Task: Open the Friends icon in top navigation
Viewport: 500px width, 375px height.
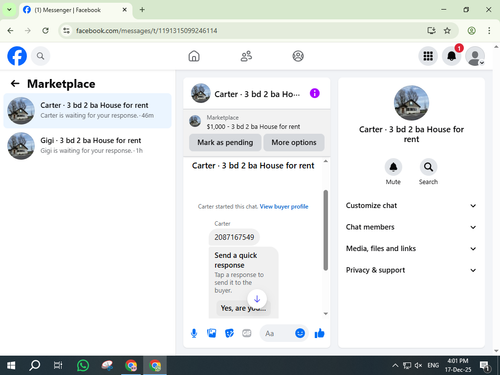Action: 246,56
